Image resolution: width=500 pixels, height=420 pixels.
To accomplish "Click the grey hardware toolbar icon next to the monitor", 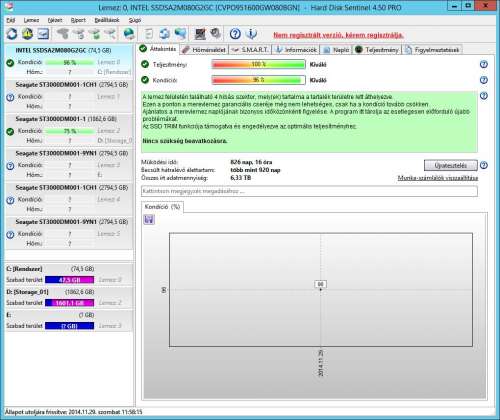I will click(x=216, y=34).
